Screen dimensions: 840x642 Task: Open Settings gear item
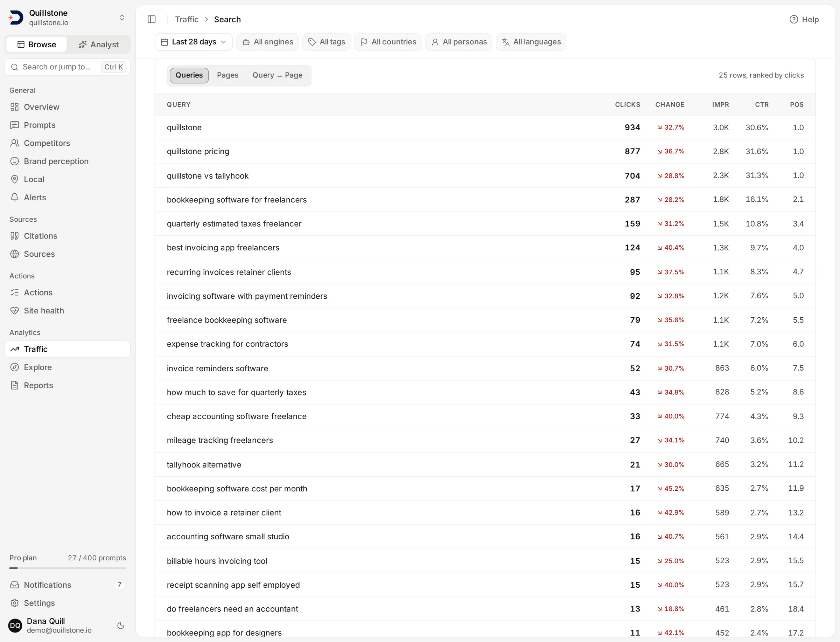68,603
